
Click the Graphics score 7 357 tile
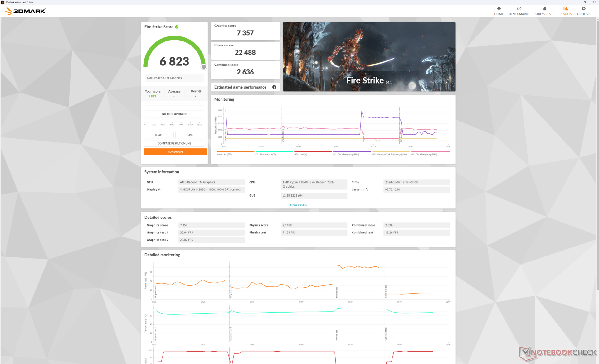[245, 31]
